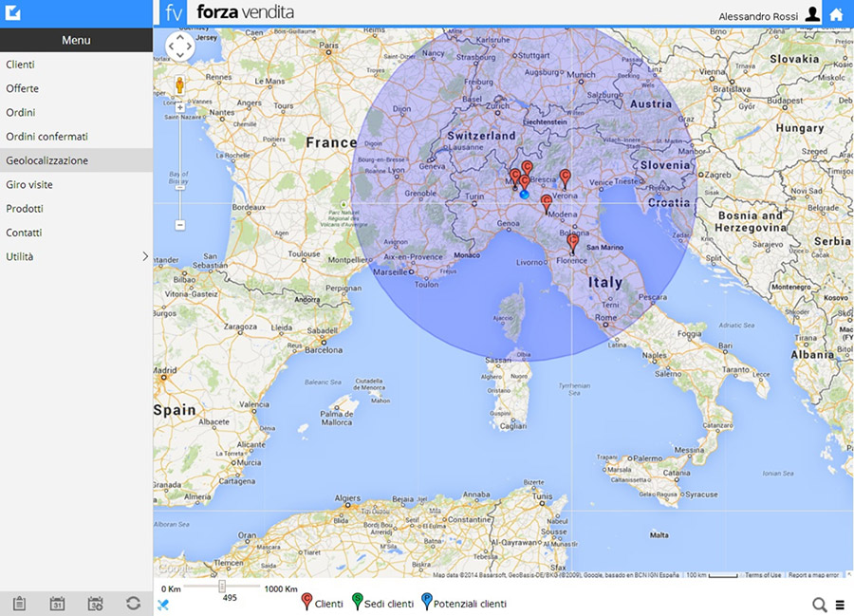Click the map search magnifier icon
This screenshot has width=854, height=616.
(820, 605)
